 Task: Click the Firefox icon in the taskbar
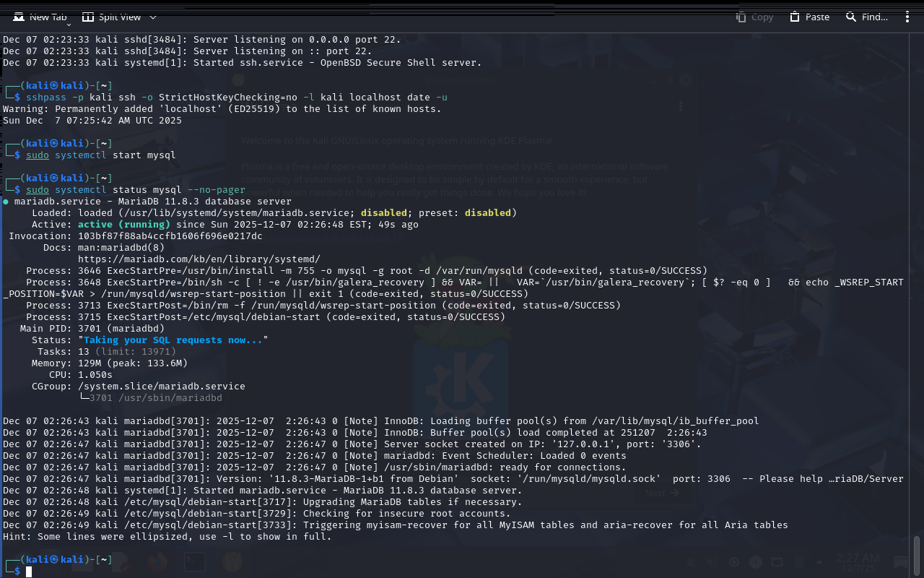click(x=157, y=561)
